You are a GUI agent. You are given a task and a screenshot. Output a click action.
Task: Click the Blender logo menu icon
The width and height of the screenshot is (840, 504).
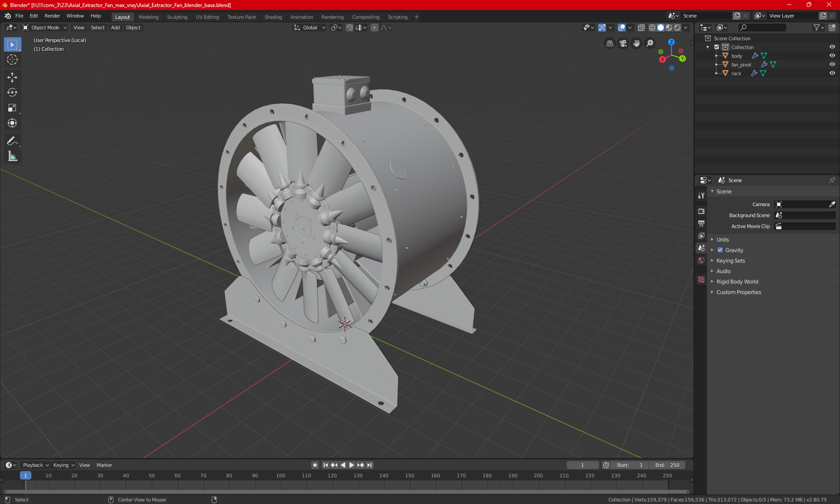click(7, 16)
